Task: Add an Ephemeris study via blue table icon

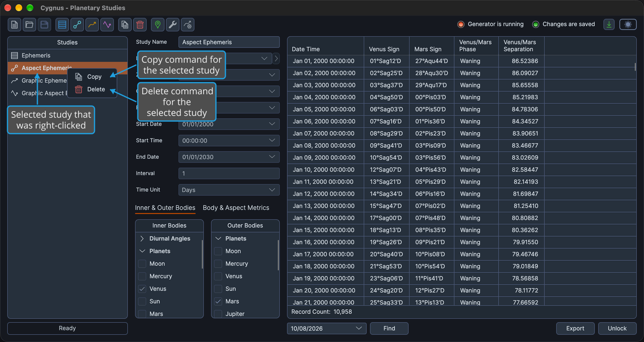Action: point(62,25)
